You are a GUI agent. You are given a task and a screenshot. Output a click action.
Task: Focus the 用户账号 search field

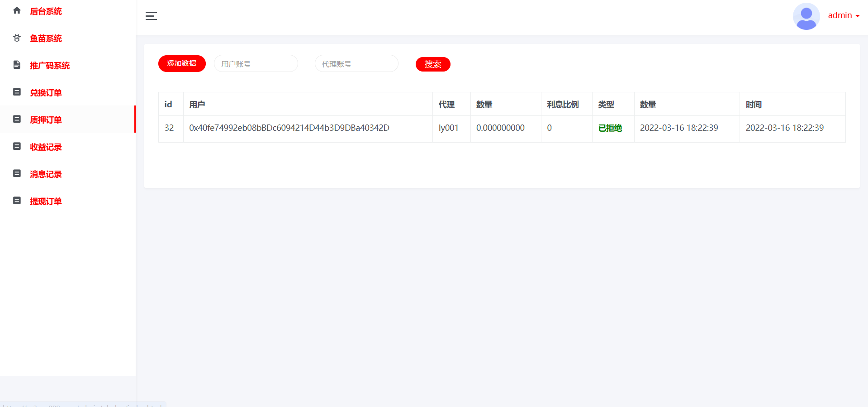click(256, 64)
